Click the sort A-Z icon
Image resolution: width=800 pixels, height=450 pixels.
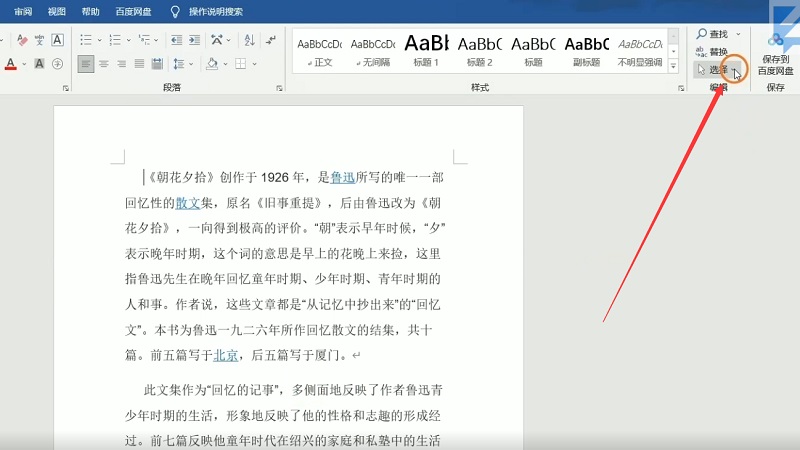pyautogui.click(x=247, y=40)
